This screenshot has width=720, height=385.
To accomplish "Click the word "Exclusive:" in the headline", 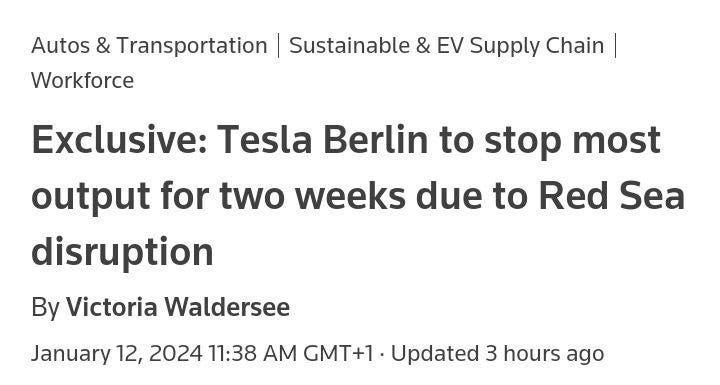I will [119, 140].
